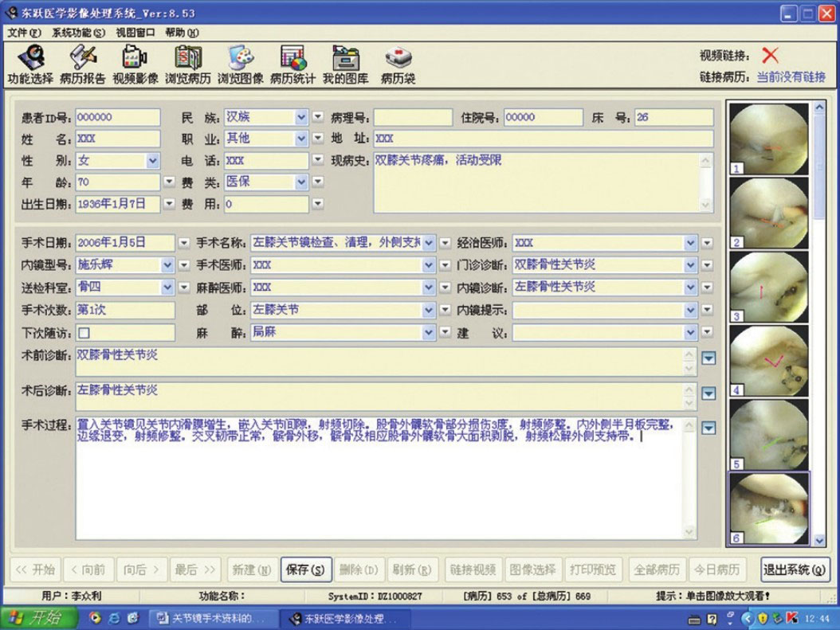Select arthroscopy thumbnail number 4
840x630 pixels.
[769, 360]
